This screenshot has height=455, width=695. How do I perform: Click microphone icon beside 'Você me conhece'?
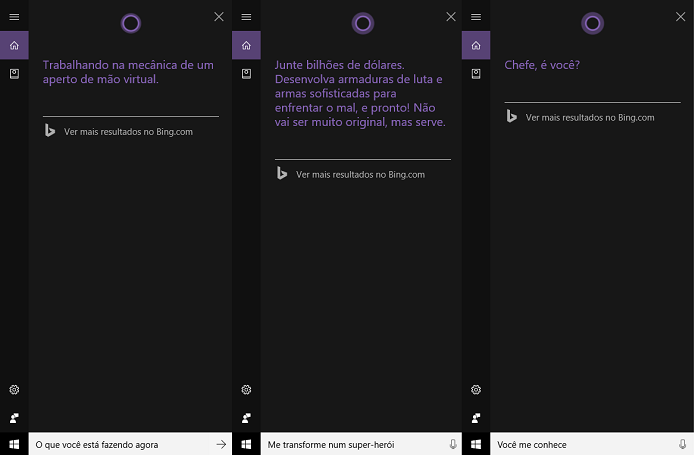point(683,444)
